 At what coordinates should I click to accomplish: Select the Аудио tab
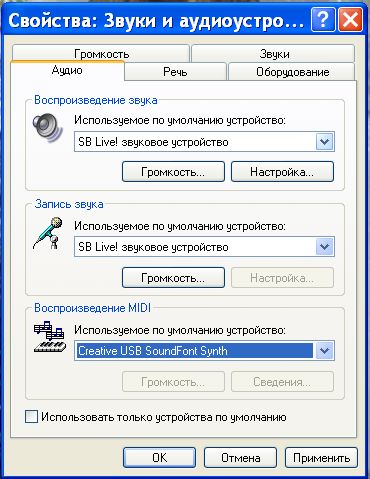point(67,70)
